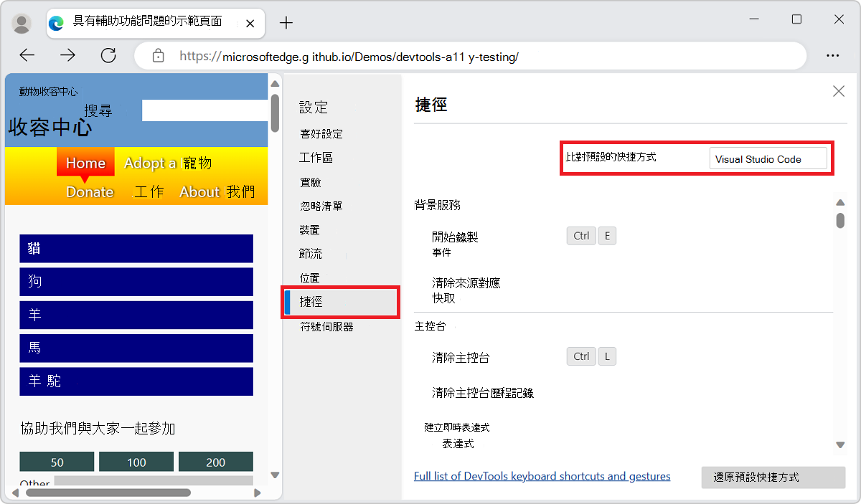The width and height of the screenshot is (861, 504).
Task: Open the Full list of DevTools keyboard shortcuts link
Action: [542, 475]
